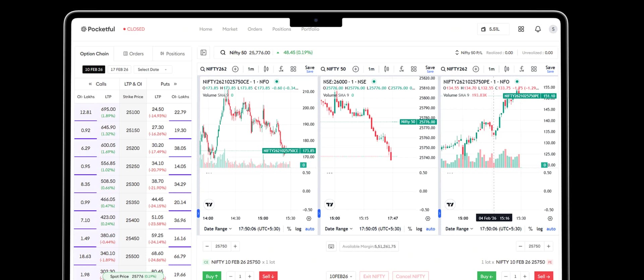
Task: Click Exit NIFTY button
Action: coord(374,276)
